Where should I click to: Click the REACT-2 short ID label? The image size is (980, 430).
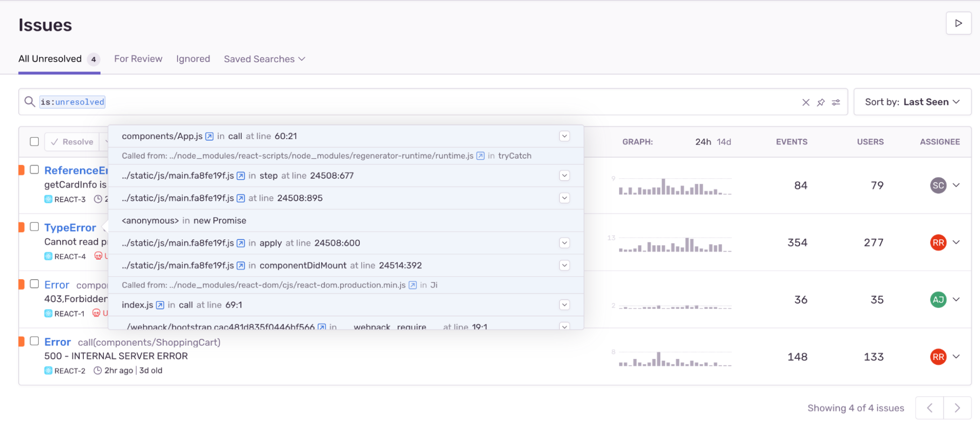coord(70,371)
